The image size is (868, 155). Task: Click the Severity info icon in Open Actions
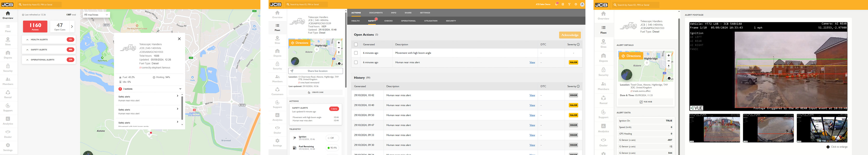578,44
